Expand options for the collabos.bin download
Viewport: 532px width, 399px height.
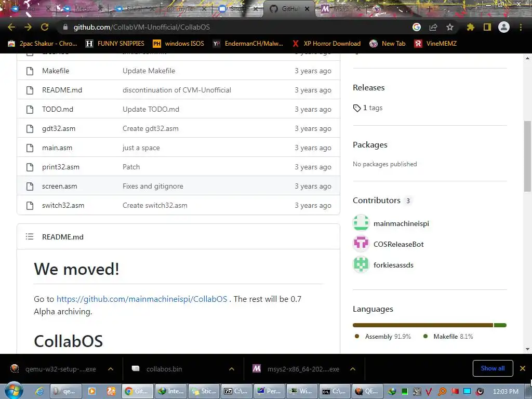click(232, 369)
